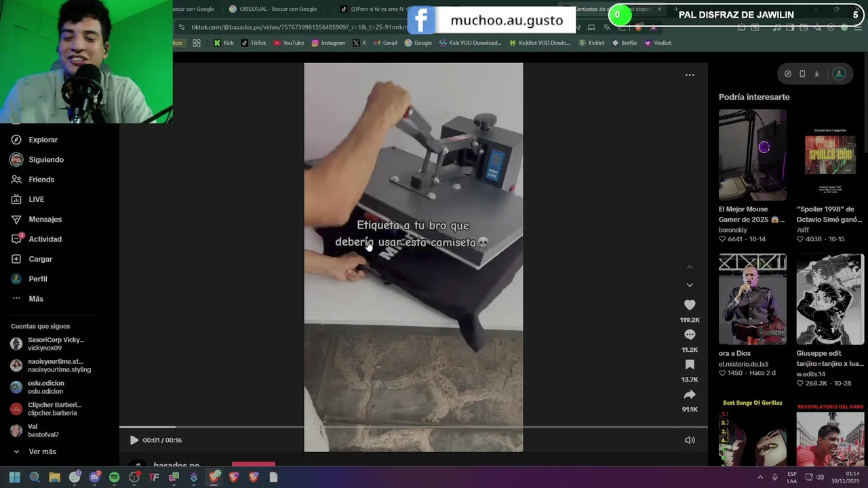Open Perfil in the sidebar
Screen dimensions: 868x488
[30, 279]
